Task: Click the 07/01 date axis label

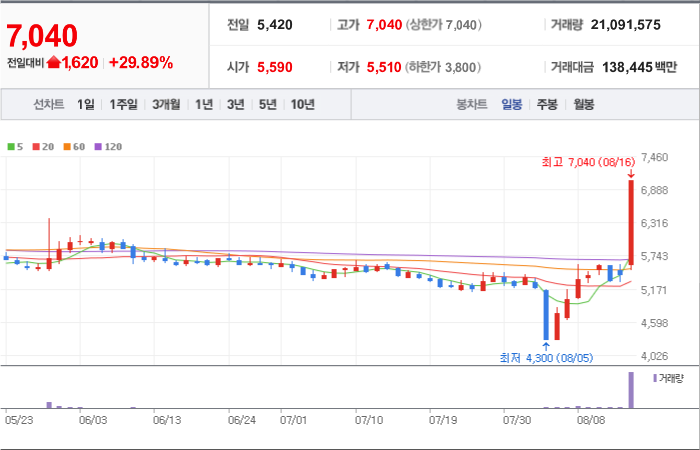Action: click(294, 420)
